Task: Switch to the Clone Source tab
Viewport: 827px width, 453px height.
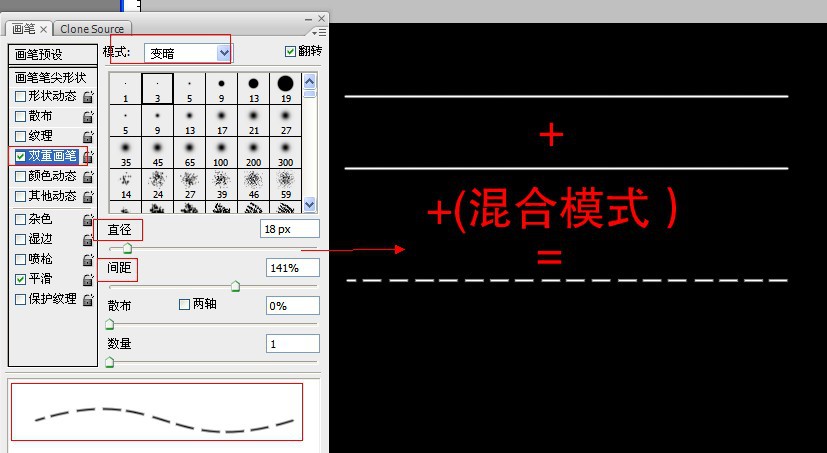Action: 92,29
